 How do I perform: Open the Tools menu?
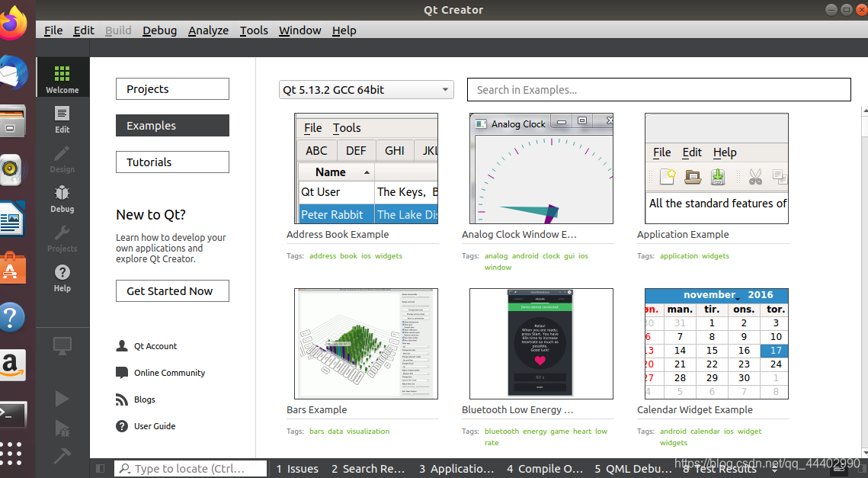(x=254, y=30)
